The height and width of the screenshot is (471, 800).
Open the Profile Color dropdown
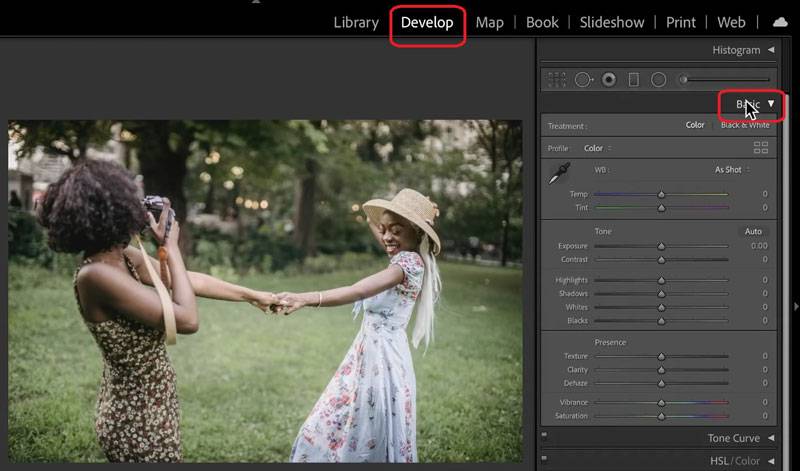coord(597,148)
